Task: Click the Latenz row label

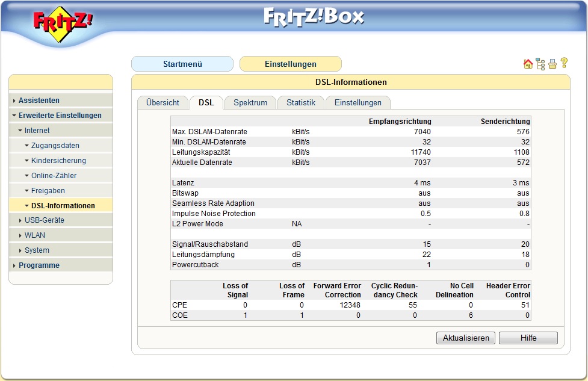Action: [183, 183]
